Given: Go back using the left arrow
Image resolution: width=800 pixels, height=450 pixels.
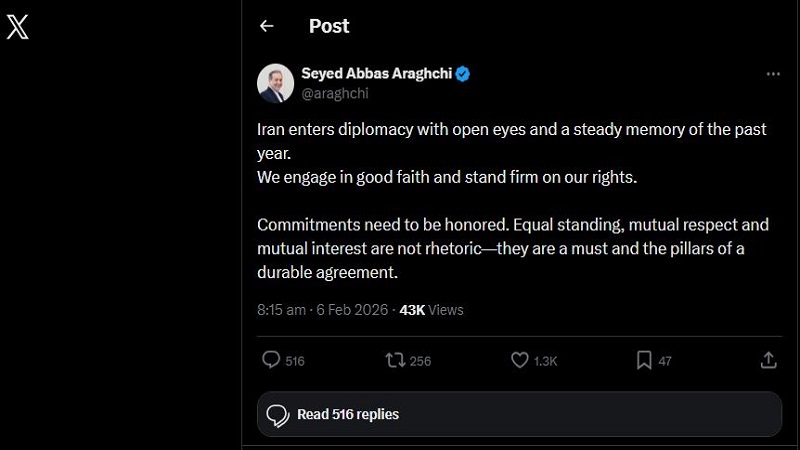Looking at the screenshot, I should tap(266, 27).
